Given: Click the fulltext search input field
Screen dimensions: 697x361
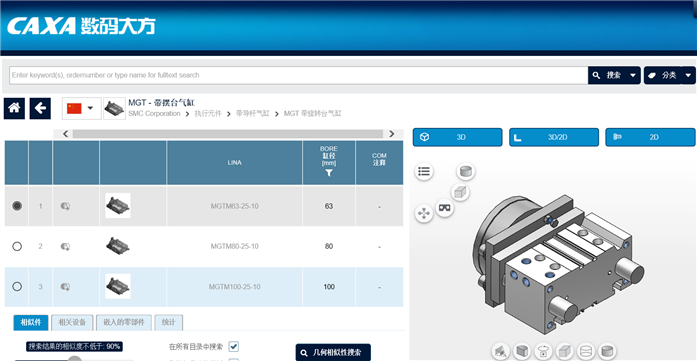Looking at the screenshot, I should tap(299, 75).
